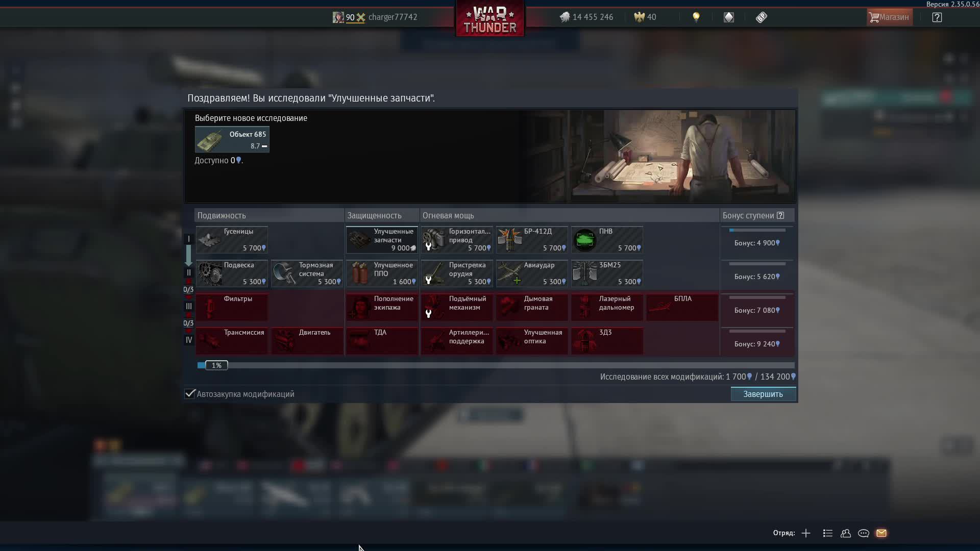Click the 1% research progress bar
Image resolution: width=980 pixels, height=551 pixels.
pyautogui.click(x=216, y=365)
